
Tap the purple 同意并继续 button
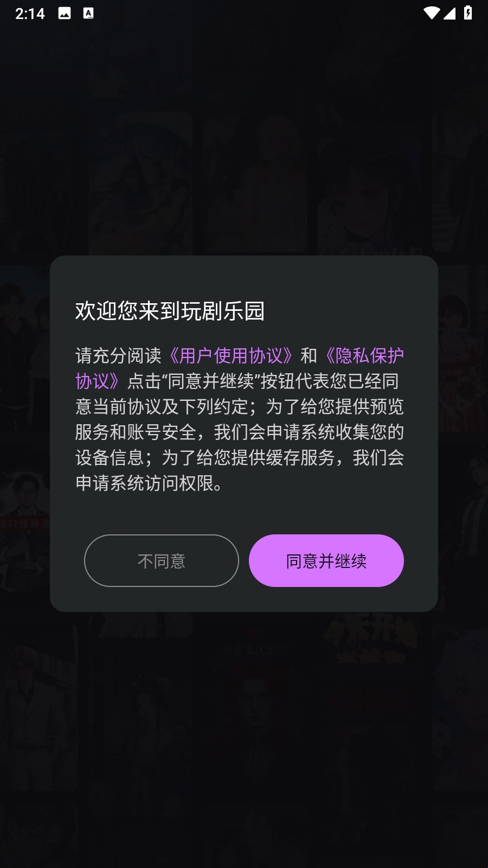click(326, 560)
